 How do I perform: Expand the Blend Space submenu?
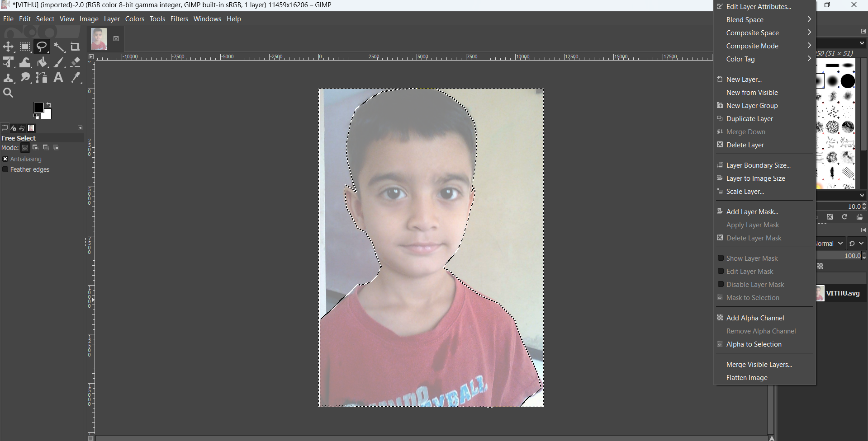(x=764, y=20)
